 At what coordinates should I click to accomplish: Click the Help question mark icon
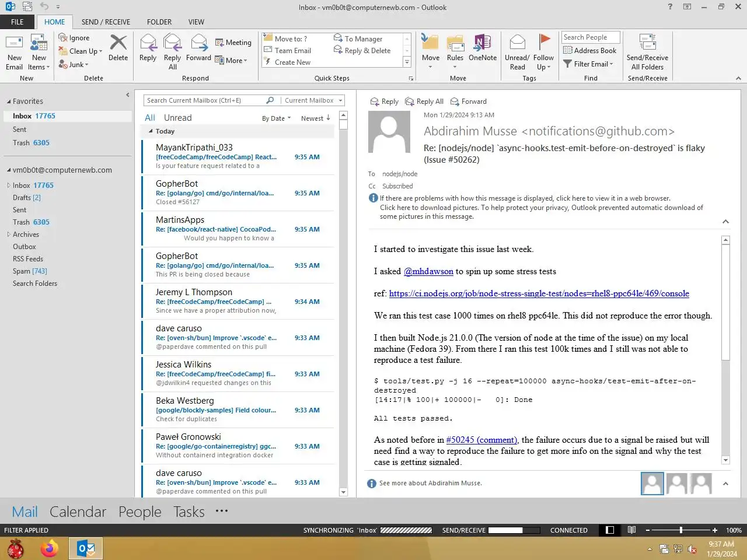coord(670,7)
